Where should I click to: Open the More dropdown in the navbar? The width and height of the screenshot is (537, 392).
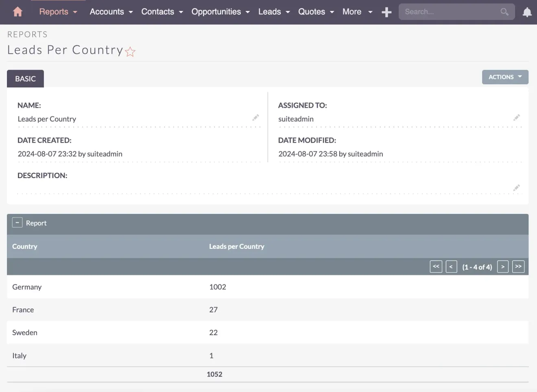tap(357, 12)
